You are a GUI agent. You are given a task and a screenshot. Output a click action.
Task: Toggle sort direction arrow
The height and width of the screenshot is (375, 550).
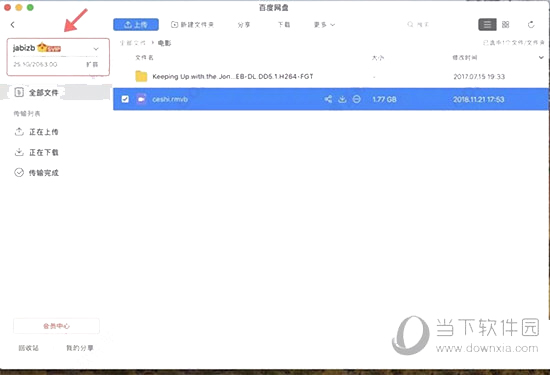(x=541, y=58)
